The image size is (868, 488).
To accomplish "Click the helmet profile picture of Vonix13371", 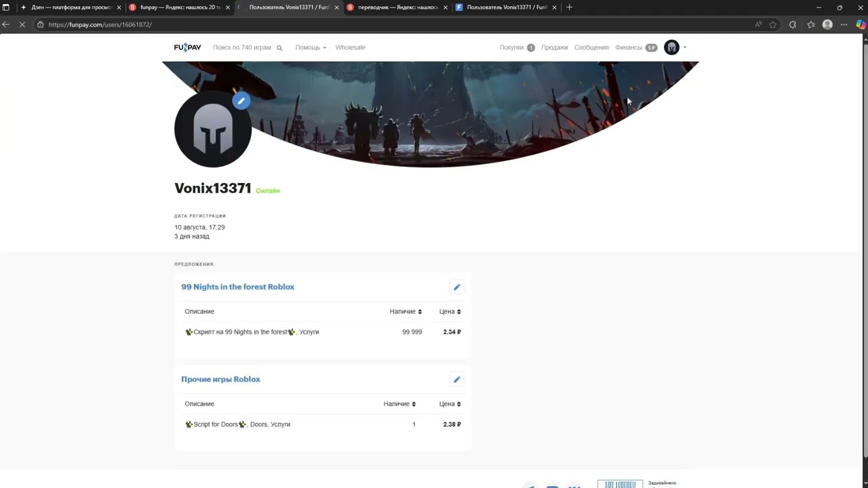I will [213, 129].
